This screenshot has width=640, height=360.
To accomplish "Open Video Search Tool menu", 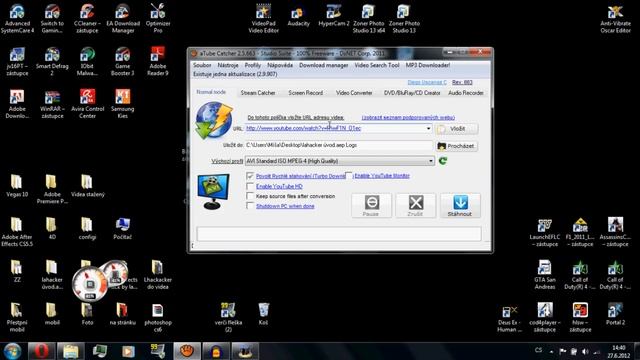I will [377, 65].
